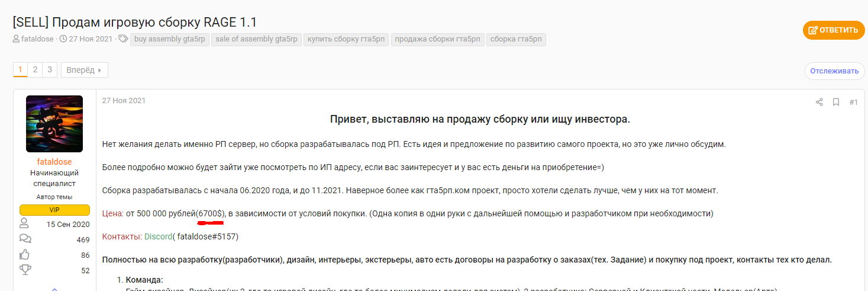
Task: Open the share icon on post #1
Action: pyautogui.click(x=819, y=102)
